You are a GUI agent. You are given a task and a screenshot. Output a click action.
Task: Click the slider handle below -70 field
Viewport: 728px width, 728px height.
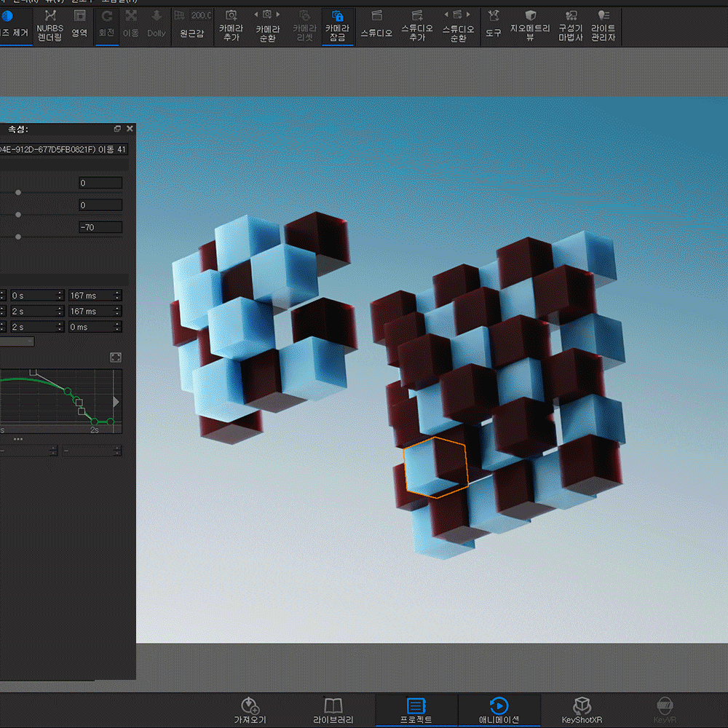coord(18,237)
